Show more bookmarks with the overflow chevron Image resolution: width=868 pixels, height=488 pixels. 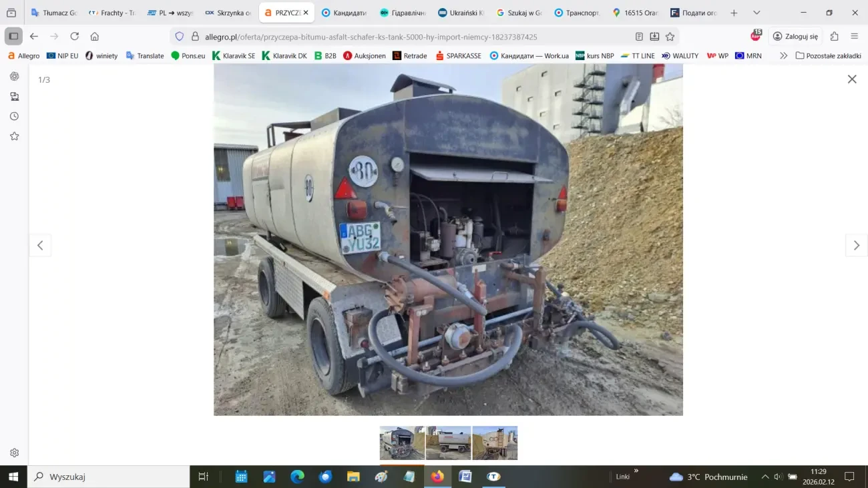[x=783, y=56]
